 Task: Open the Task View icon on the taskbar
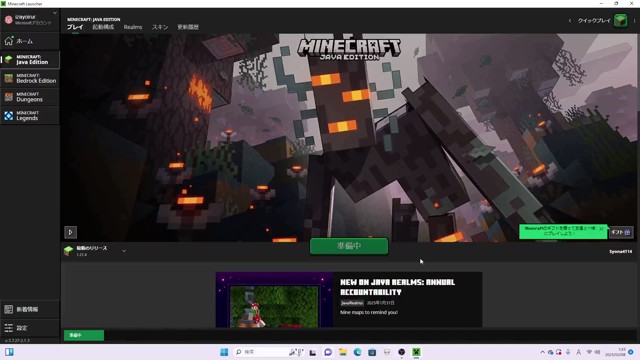coord(313,352)
